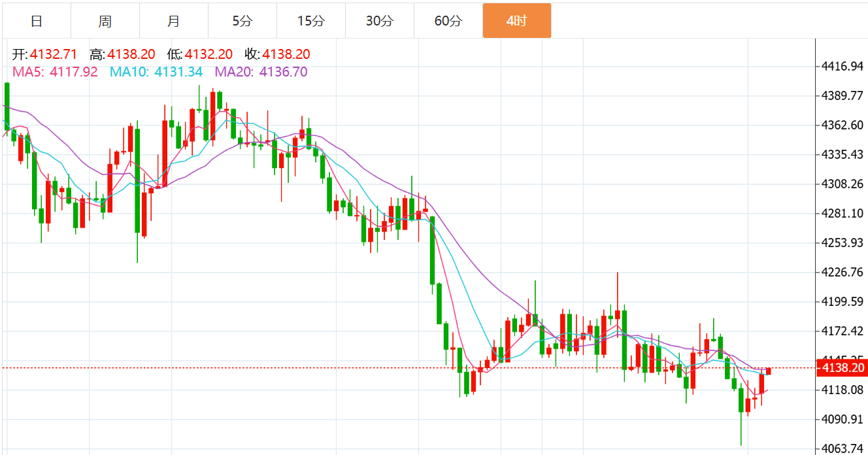Switch to the 日 daily chart tab
The width and height of the screenshot is (868, 455).
click(x=37, y=21)
